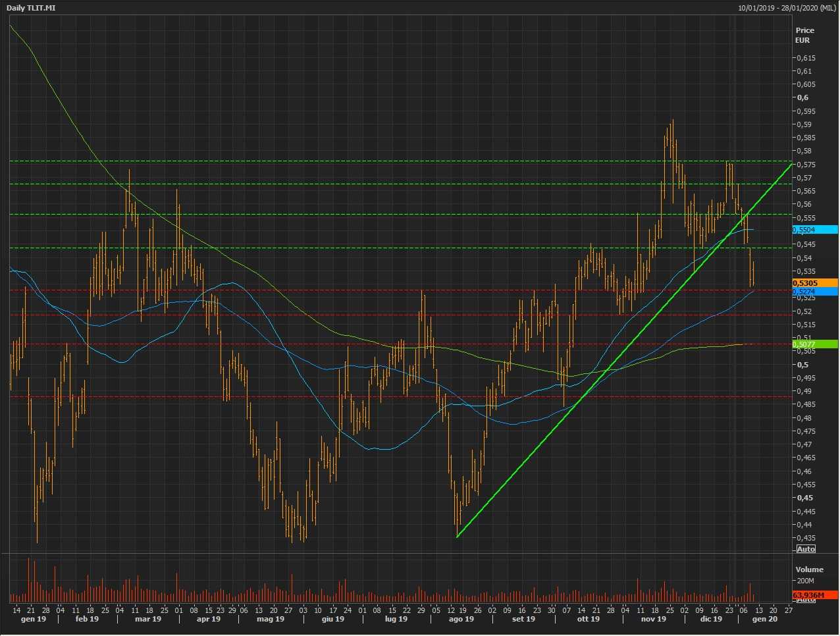Viewport: 840px width, 636px height.
Task: Click the ago 19 month label
Action: [x=461, y=619]
